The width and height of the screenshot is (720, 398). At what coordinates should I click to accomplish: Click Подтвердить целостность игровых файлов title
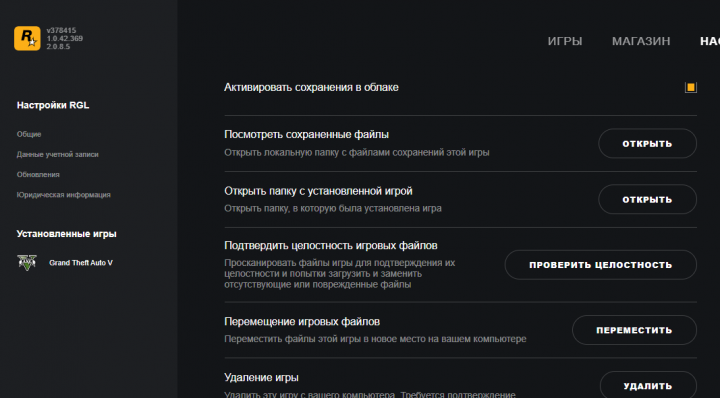(331, 246)
